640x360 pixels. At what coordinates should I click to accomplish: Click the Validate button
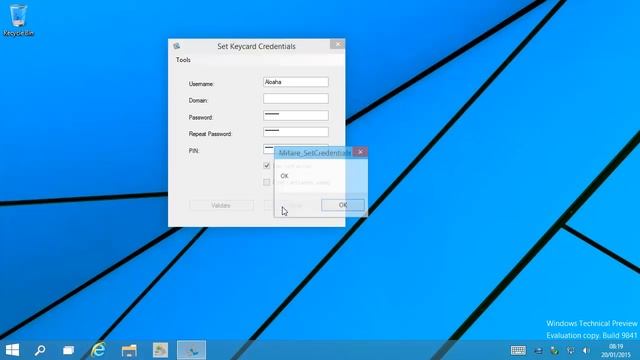(x=221, y=205)
